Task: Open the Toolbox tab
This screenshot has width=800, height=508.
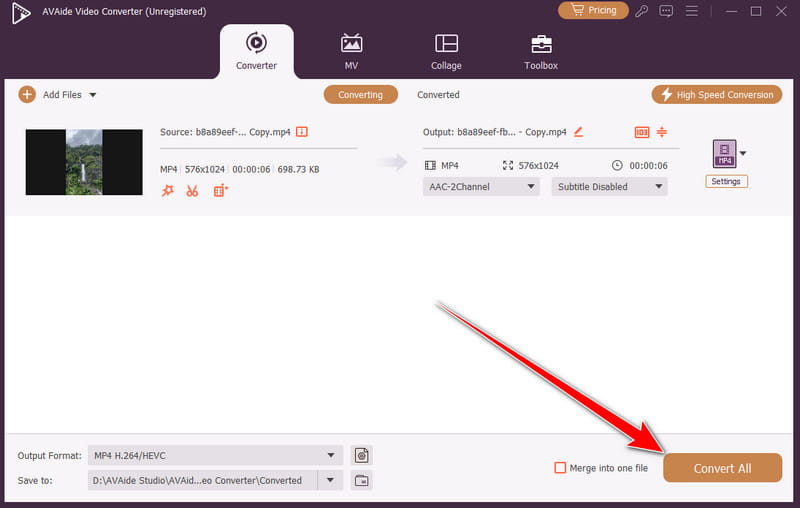Action: [541, 52]
